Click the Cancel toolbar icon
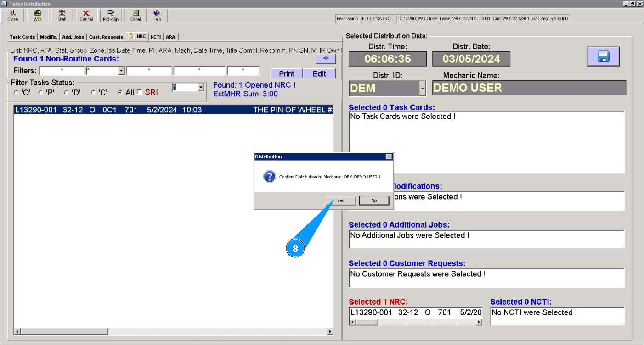The height and width of the screenshot is (345, 644). 86,16
